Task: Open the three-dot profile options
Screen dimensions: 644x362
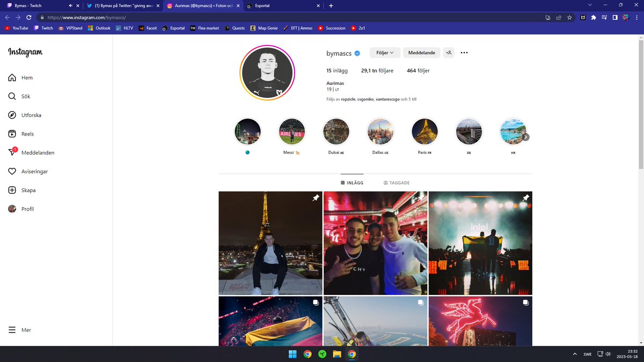Action: (x=464, y=53)
